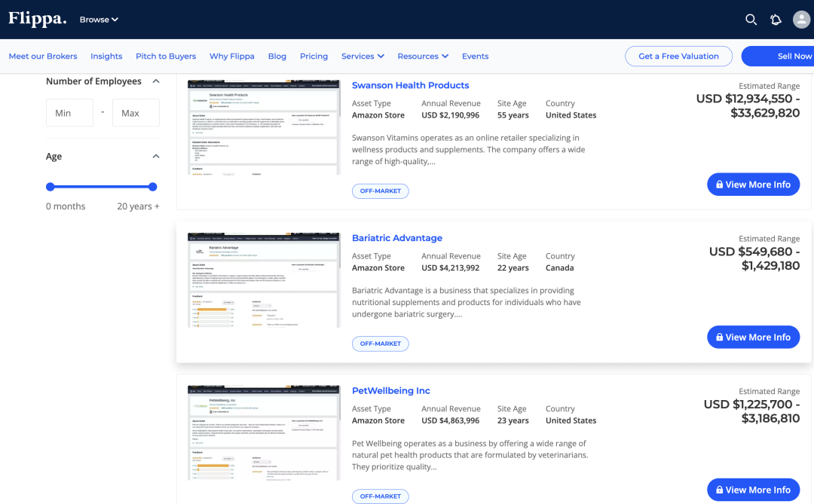Click the '20 years +' age label
Screen dimensions: 814x504
(x=138, y=206)
